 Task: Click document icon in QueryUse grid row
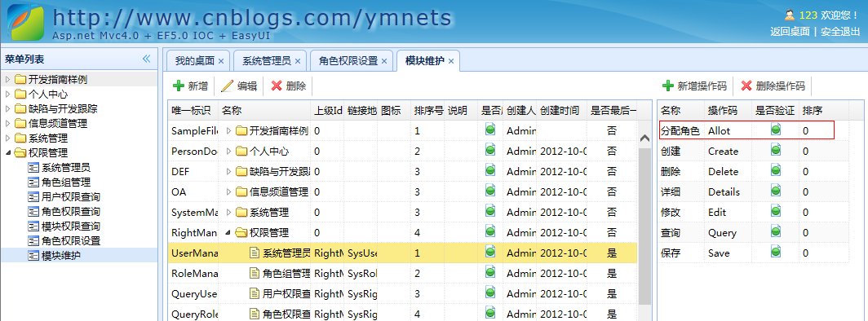coord(255,293)
